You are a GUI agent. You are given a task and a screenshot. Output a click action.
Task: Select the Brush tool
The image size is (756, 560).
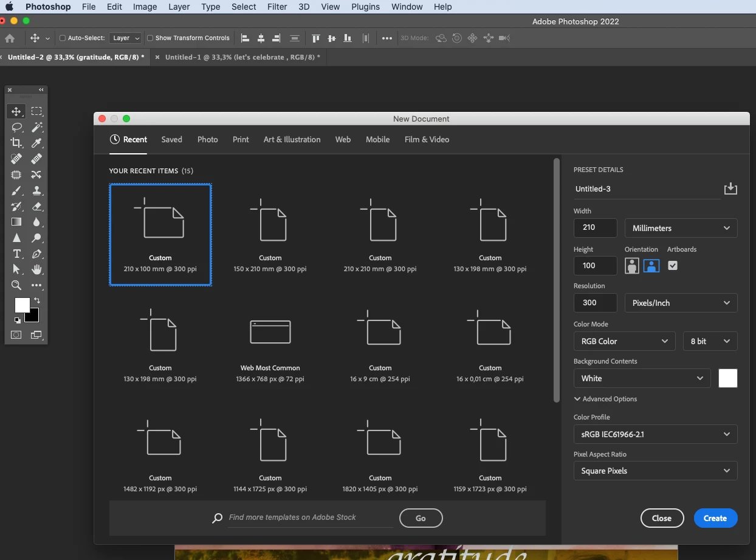tap(16, 190)
